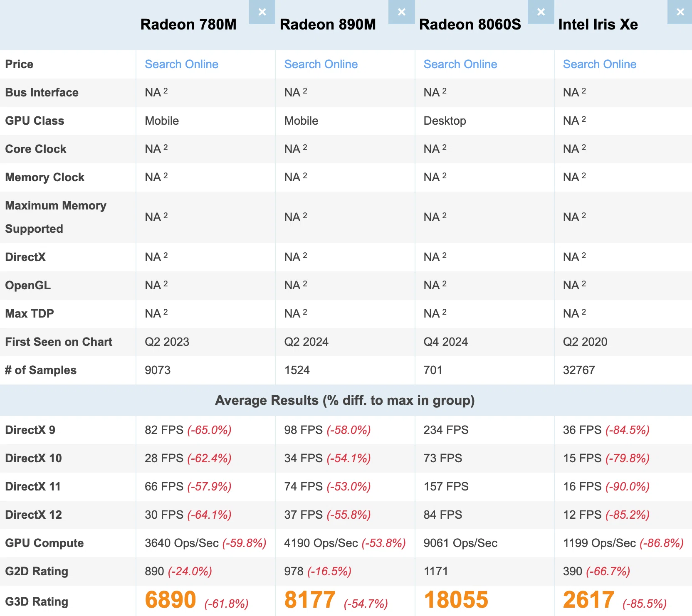Image resolution: width=692 pixels, height=616 pixels.
Task: Click the 9061 Ops/Sec GPU Compute result
Action: [460, 543]
